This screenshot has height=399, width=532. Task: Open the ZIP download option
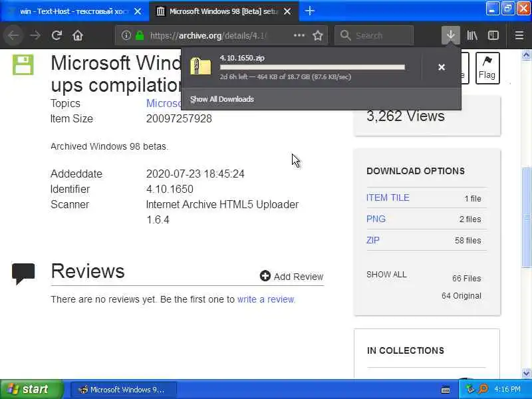click(373, 240)
